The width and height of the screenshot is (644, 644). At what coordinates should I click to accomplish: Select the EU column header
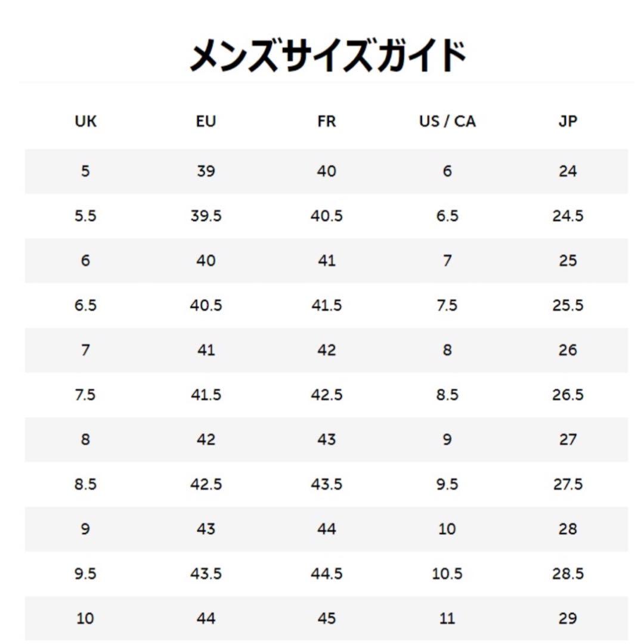(206, 122)
